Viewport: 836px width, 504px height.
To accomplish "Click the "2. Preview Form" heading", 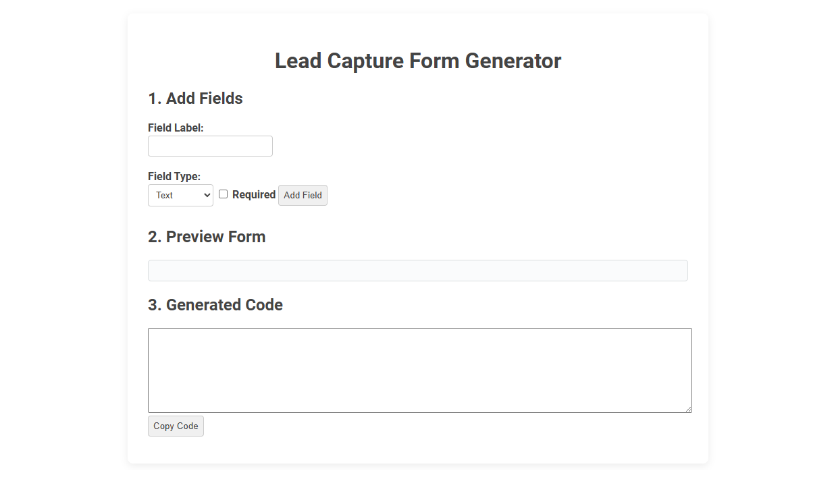I will tap(207, 237).
